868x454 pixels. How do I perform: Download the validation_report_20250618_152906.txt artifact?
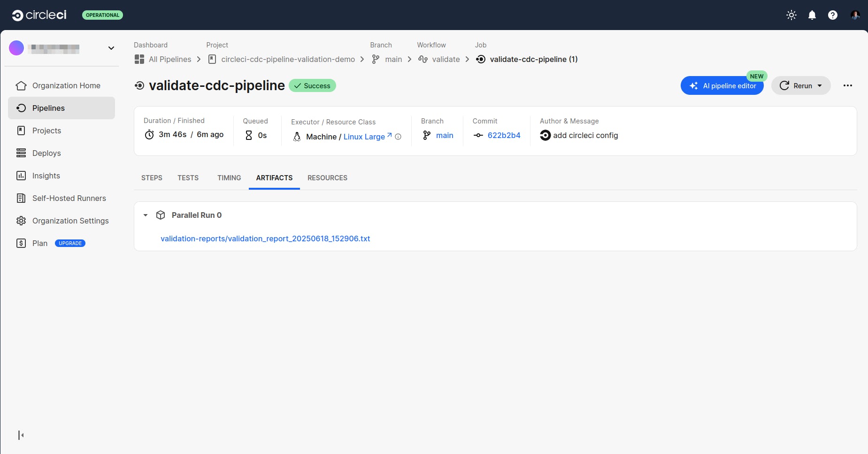point(265,239)
